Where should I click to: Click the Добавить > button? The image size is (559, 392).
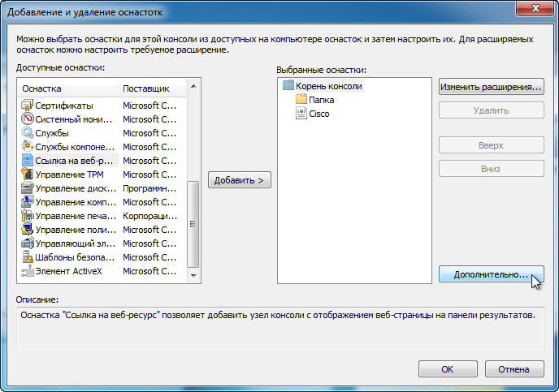(240, 180)
